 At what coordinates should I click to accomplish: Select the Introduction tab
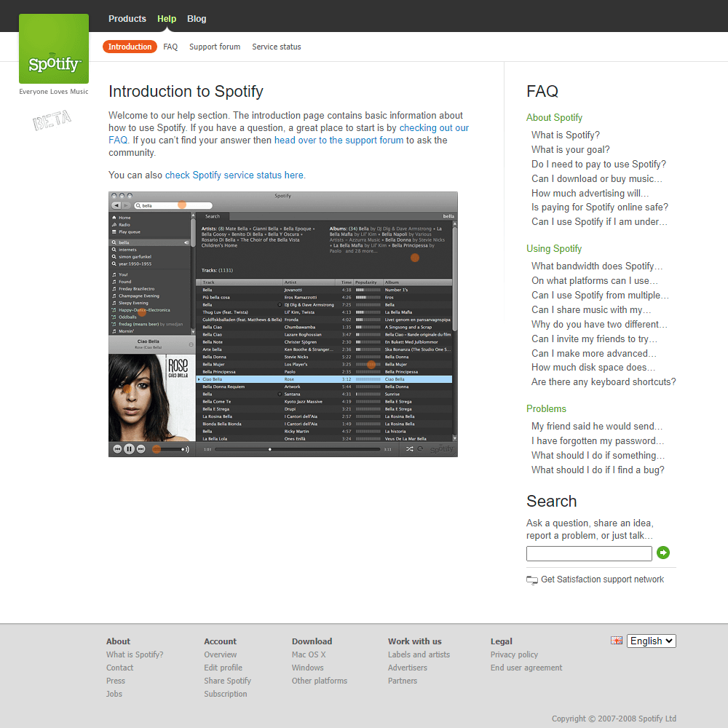pos(130,47)
